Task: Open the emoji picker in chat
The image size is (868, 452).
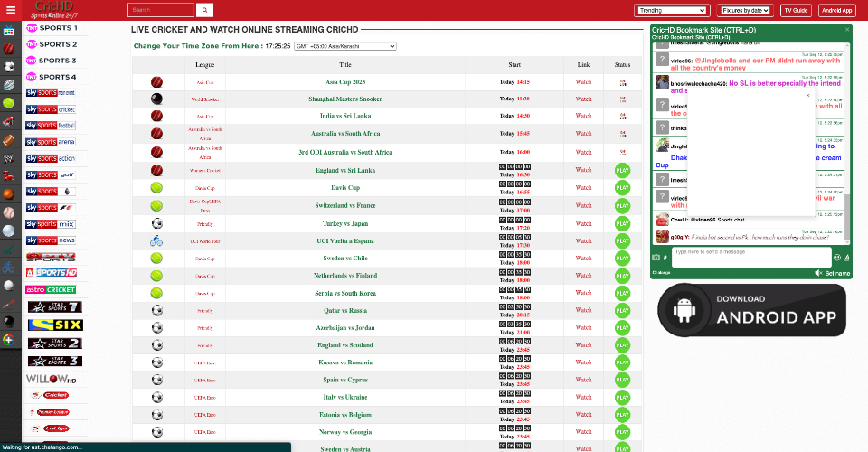Action: coord(837,258)
